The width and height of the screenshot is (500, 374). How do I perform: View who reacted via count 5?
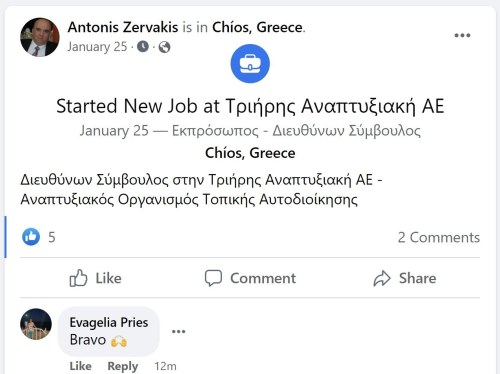pyautogui.click(x=52, y=237)
